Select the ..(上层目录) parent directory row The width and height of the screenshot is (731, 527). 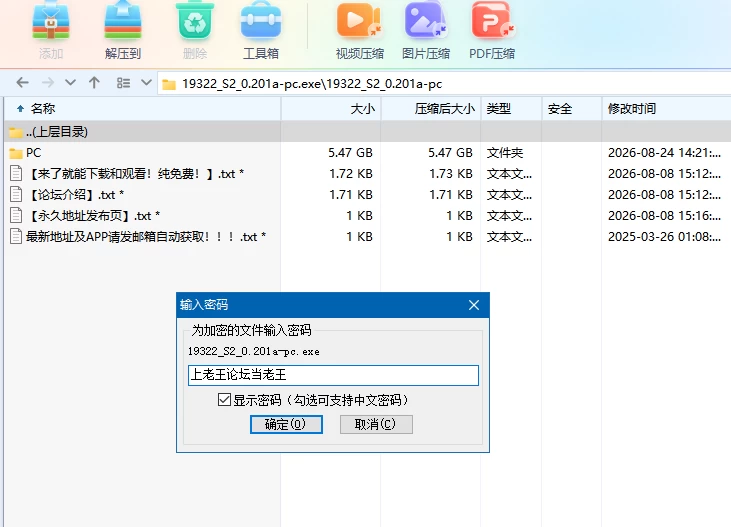click(368, 132)
